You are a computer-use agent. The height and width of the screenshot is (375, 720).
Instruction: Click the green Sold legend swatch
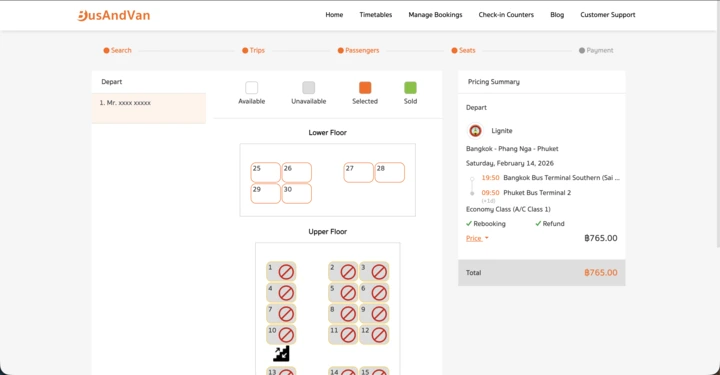(411, 87)
